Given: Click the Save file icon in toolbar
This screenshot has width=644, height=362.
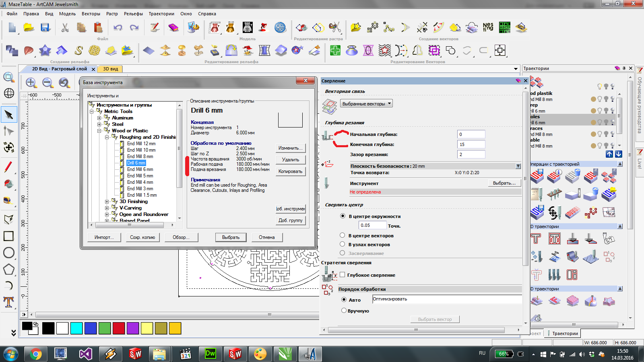Looking at the screenshot, I should [x=45, y=27].
